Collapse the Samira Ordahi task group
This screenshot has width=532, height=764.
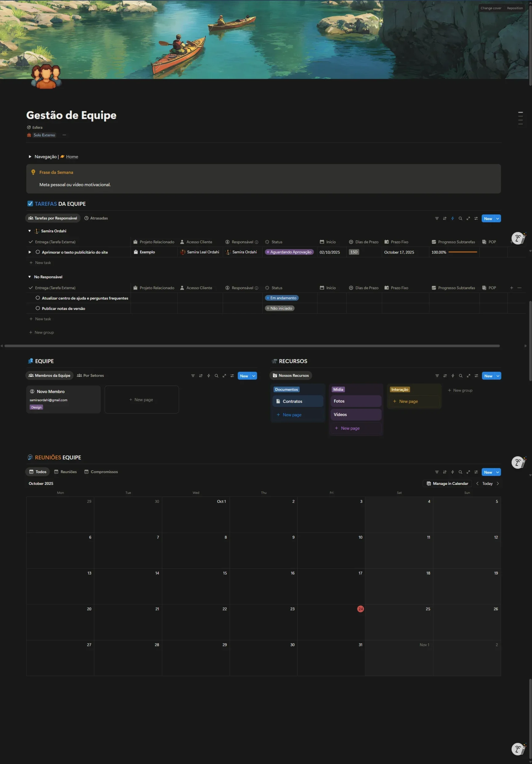(30, 231)
